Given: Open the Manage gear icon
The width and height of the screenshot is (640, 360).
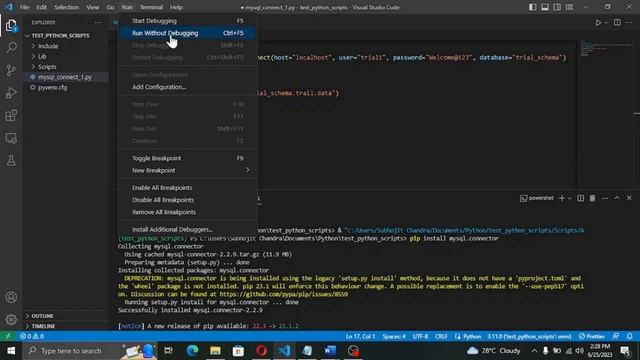Looking at the screenshot, I should (x=11, y=319).
